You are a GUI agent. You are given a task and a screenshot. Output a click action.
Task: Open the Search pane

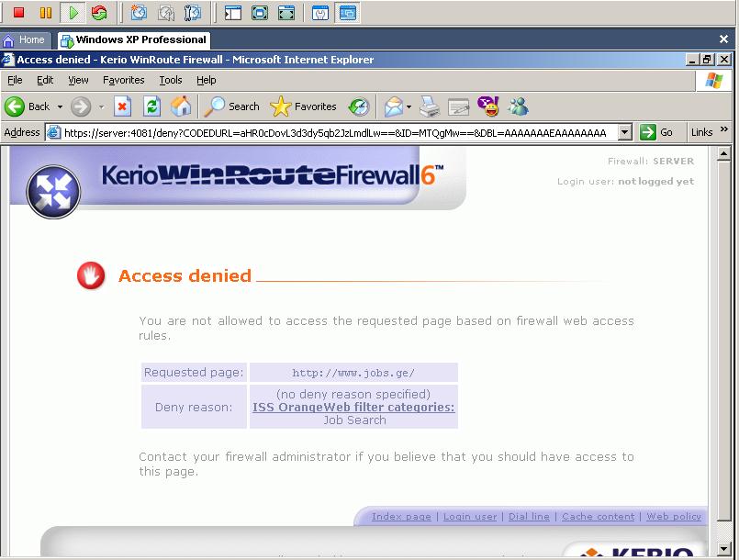tap(232, 106)
